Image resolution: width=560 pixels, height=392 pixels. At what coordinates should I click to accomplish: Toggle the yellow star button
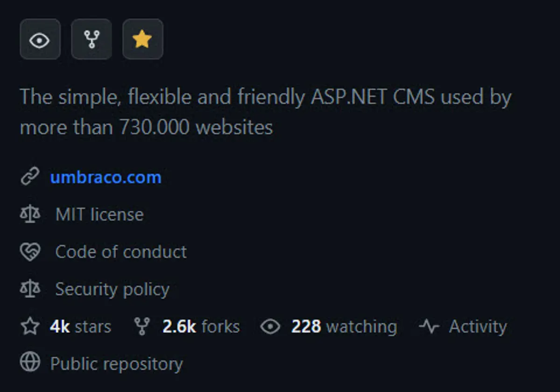click(142, 40)
